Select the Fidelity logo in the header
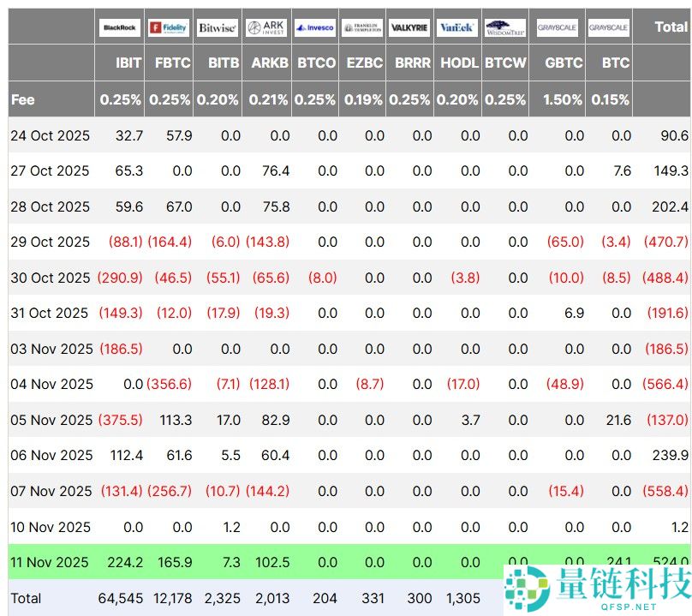Screen dimensions: 692x616 [169, 27]
